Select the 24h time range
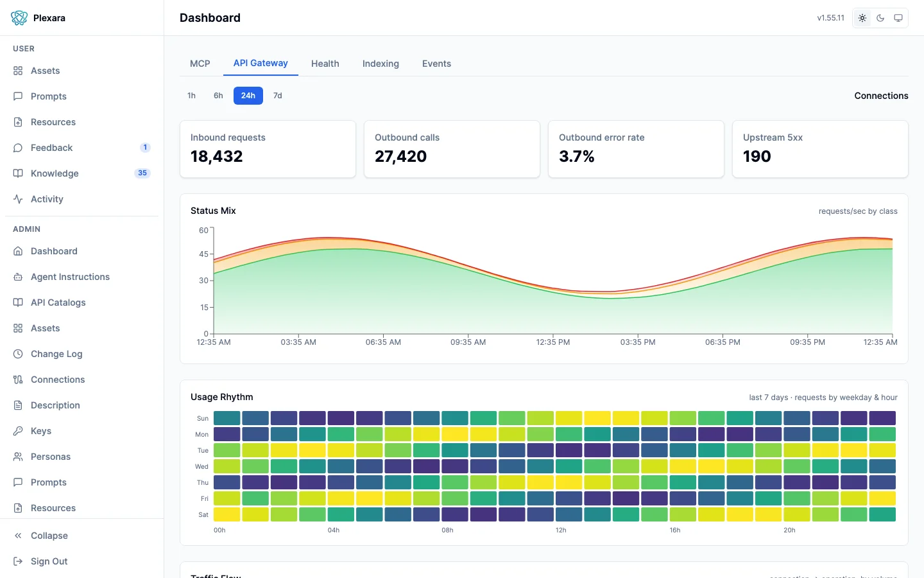 click(x=248, y=96)
